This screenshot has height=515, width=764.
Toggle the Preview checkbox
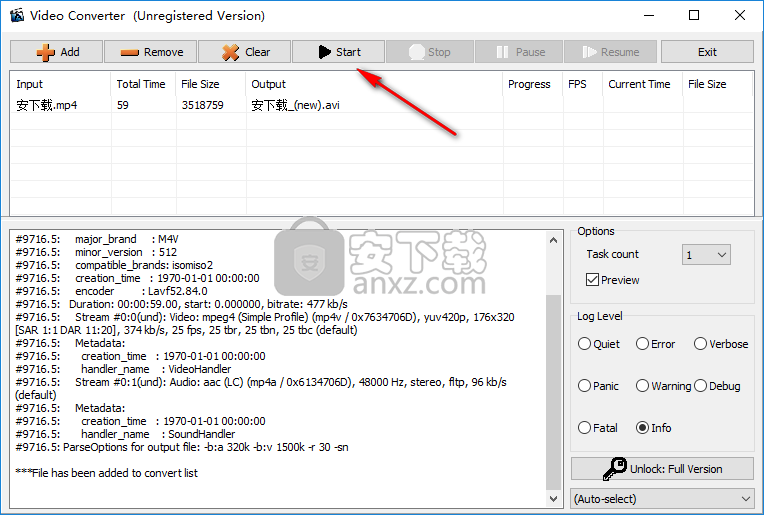pyautogui.click(x=592, y=280)
